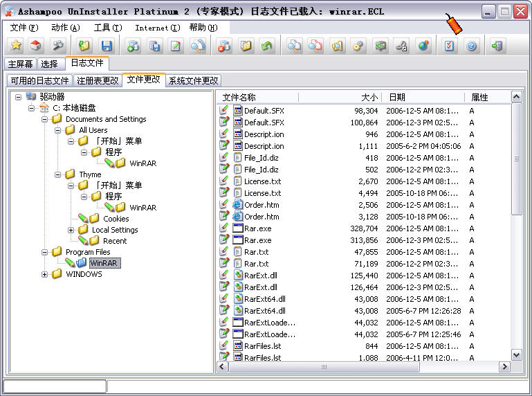Image resolution: width=532 pixels, height=396 pixels.
Task: Click the blue floppy disk save icon
Action: pos(107,45)
